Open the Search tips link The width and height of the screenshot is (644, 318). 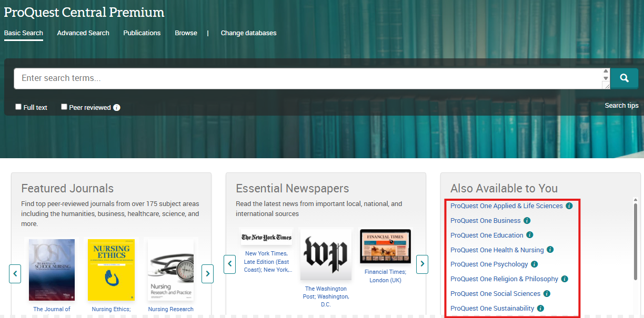(621, 106)
